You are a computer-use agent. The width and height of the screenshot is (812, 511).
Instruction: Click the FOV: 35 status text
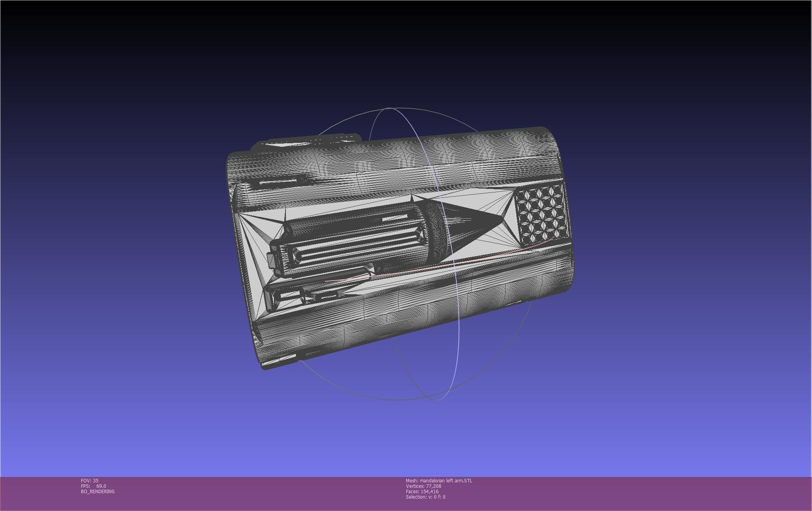pyautogui.click(x=89, y=480)
